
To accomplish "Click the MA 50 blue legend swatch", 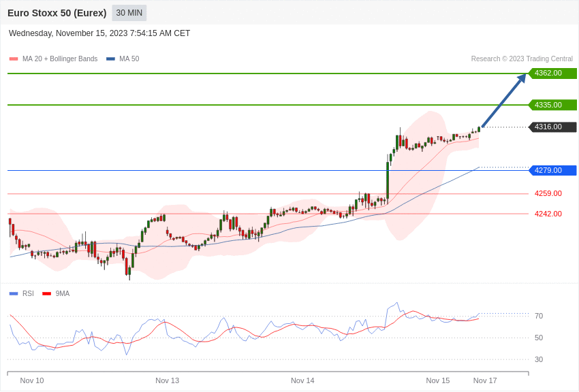I will [x=110, y=59].
